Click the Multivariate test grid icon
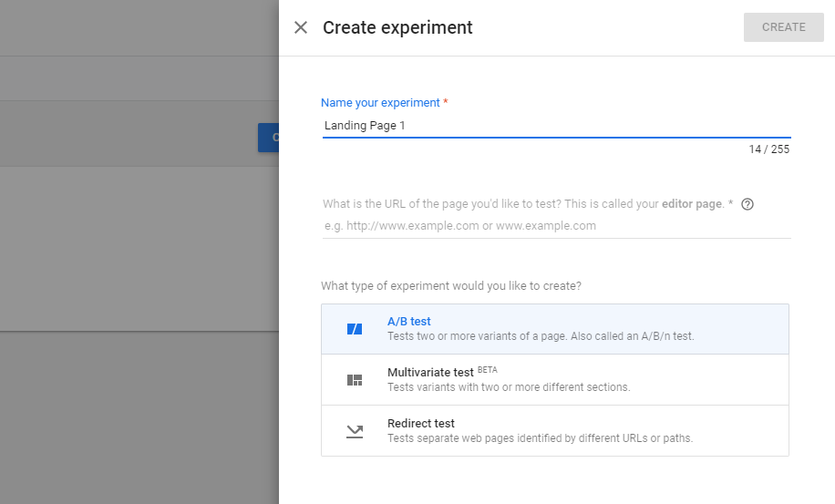Viewport: 835px width, 504px height. [355, 380]
